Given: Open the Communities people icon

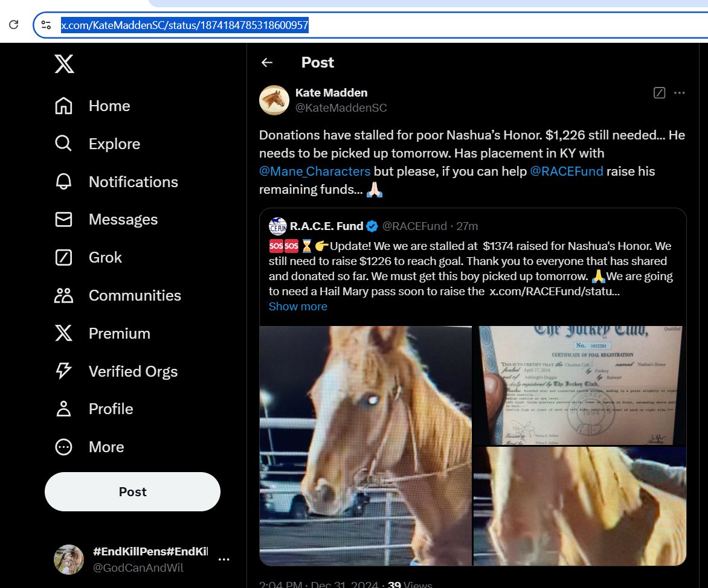Looking at the screenshot, I should [x=63, y=295].
